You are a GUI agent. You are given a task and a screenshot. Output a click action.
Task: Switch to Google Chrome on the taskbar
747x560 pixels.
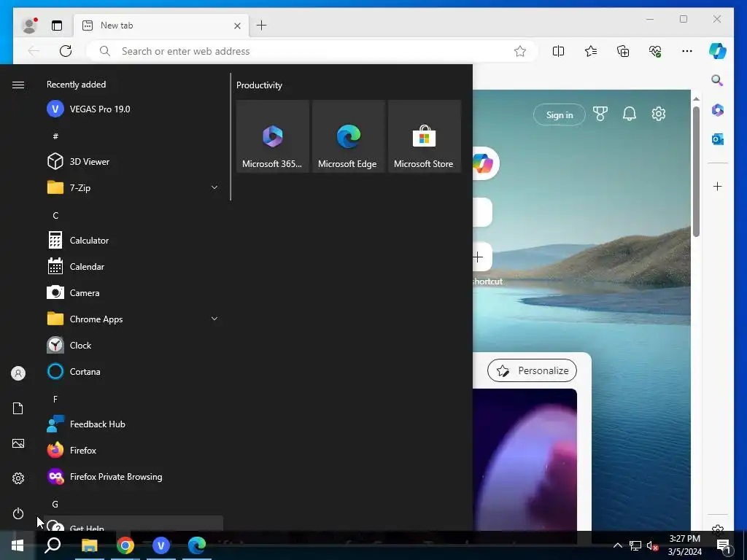pyautogui.click(x=125, y=545)
